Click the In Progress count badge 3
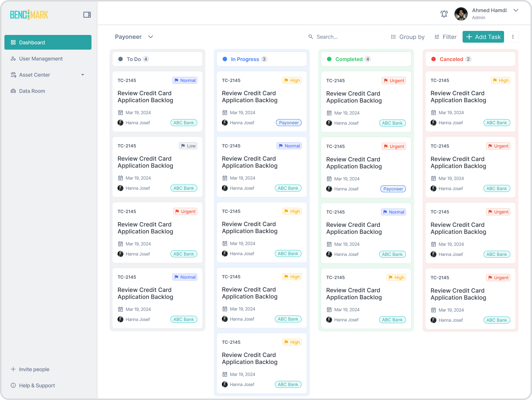This screenshot has height=400, width=532. 264,59
